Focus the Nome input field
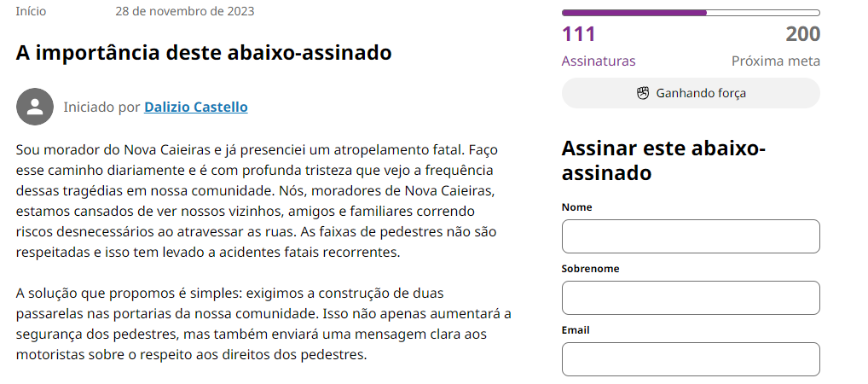This screenshot has height=384, width=868. point(690,236)
